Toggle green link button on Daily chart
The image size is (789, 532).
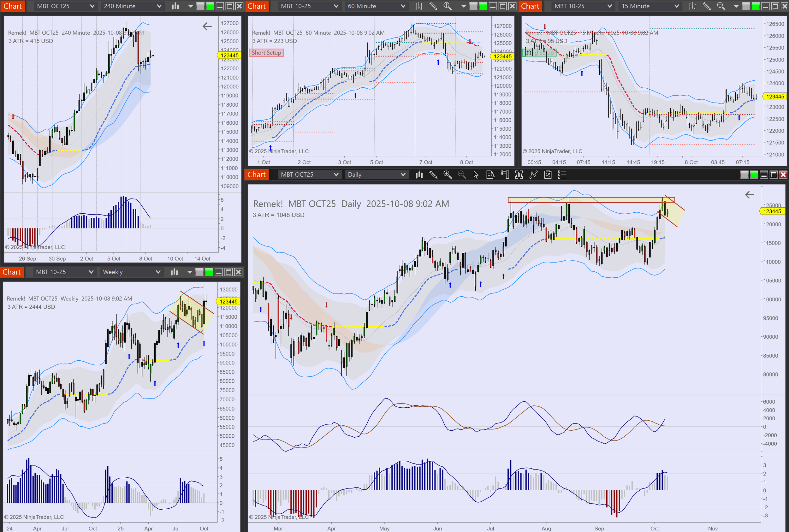[754, 175]
